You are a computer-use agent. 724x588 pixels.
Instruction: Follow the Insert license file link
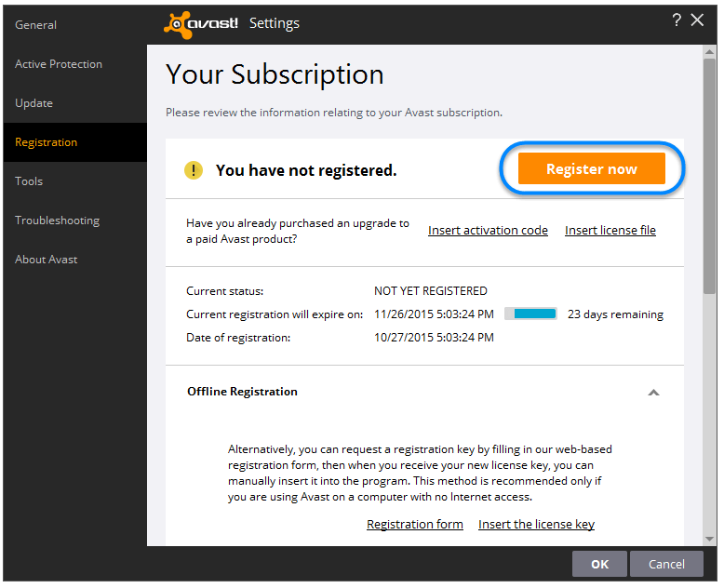(x=610, y=231)
